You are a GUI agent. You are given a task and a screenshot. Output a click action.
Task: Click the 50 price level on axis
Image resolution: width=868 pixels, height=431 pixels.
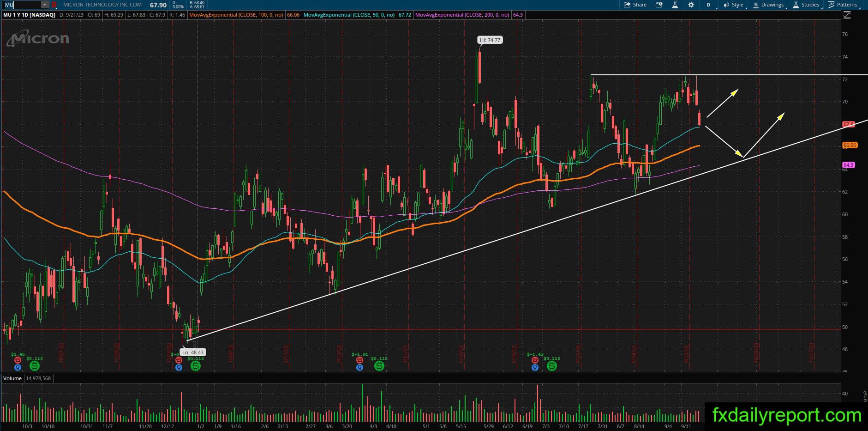(845, 327)
